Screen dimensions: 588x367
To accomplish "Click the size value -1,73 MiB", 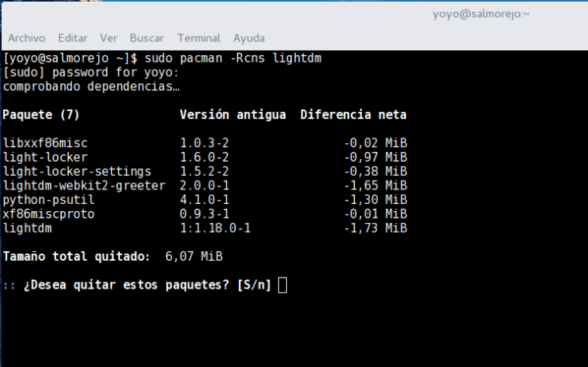I will pos(375,229).
